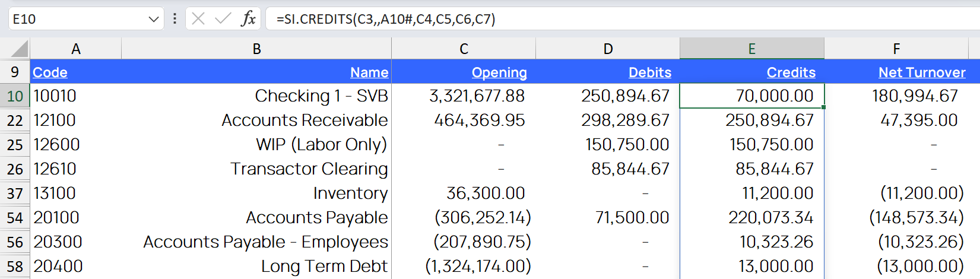The height and width of the screenshot is (279, 980).
Task: Click the Name column header link
Action: pos(369,72)
